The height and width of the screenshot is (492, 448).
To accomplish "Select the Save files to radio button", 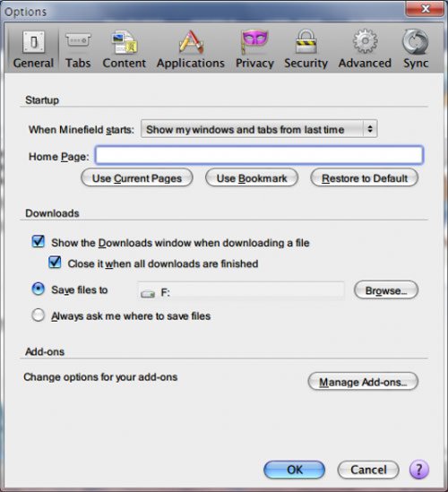I will 39,289.
